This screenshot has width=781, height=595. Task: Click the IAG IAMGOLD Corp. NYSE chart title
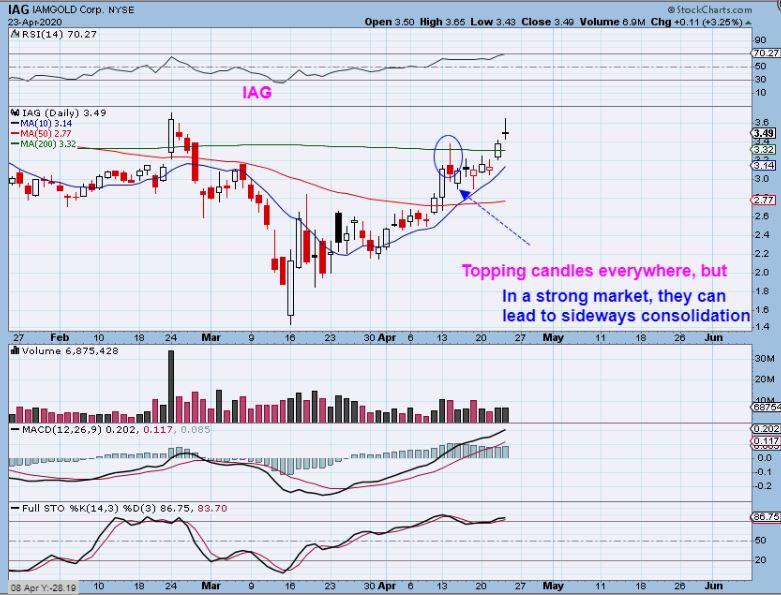click(x=71, y=9)
